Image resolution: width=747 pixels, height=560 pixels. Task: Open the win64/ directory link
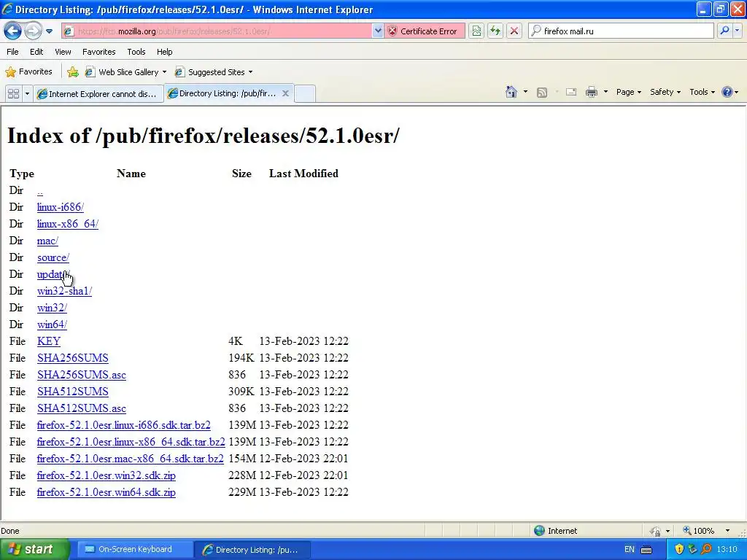(52, 324)
